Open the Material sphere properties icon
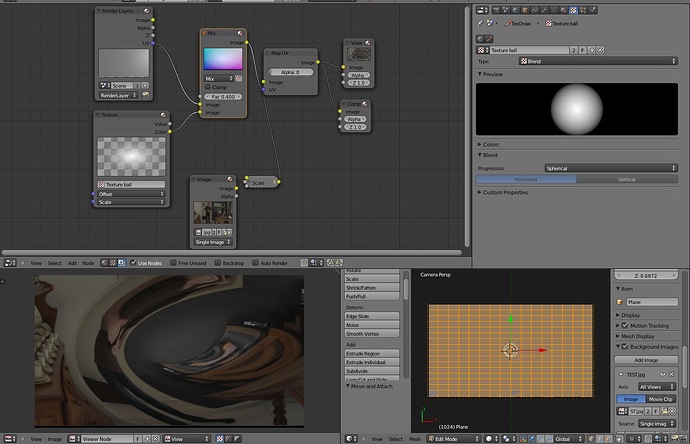Image resolution: width=690 pixels, height=444 pixels. [x=563, y=10]
